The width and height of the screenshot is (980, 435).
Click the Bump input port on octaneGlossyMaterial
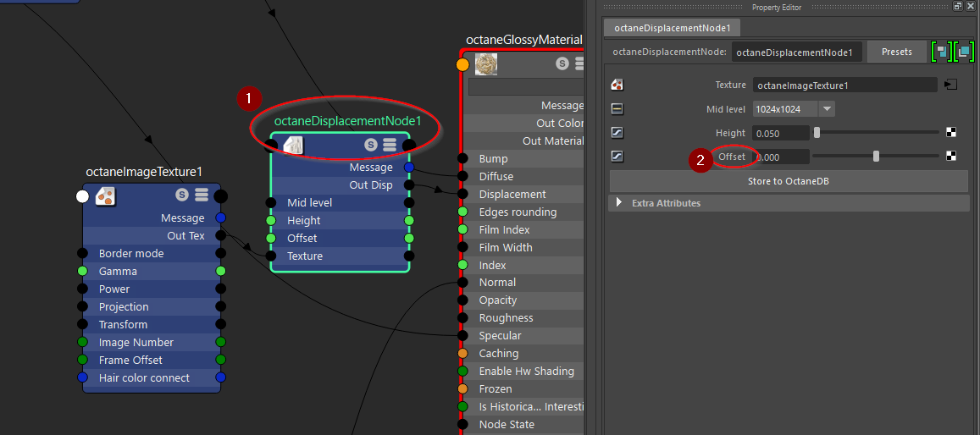(462, 158)
